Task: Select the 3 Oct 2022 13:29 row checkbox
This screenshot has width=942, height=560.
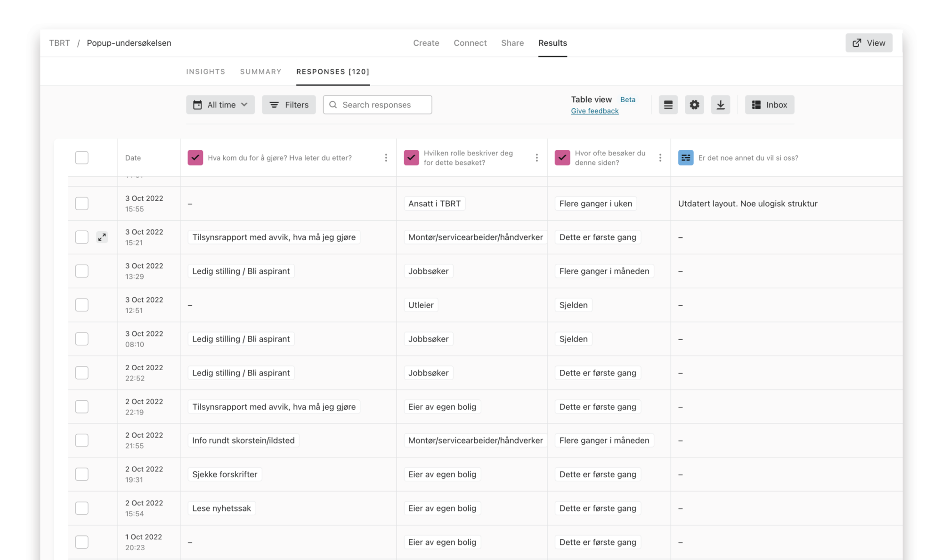Action: click(x=82, y=271)
